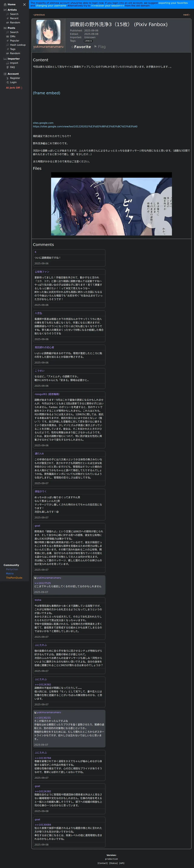The image size is (194, 868).
Task: Go to the next post
Action: [187, 15]
